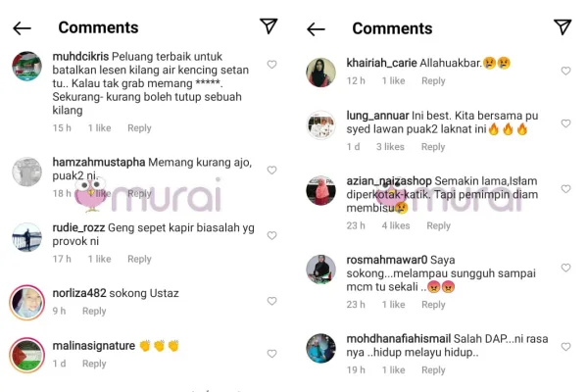Tap the heart next to mohdhanafiahismail's comment

[565, 347]
